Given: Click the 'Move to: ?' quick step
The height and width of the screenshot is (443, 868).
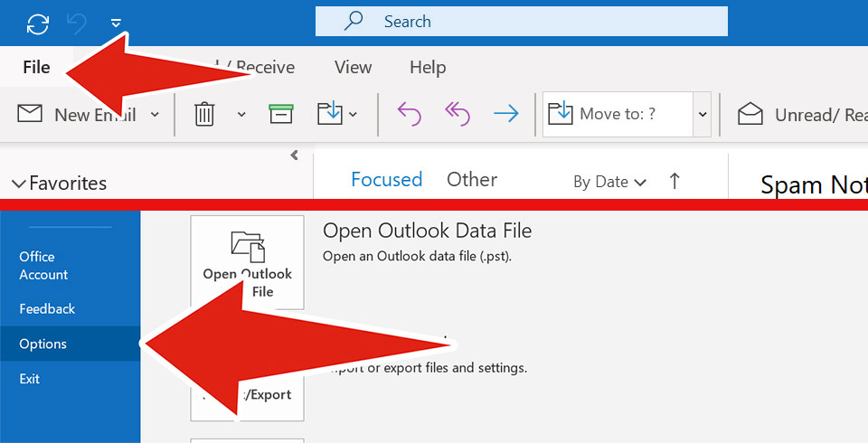Looking at the screenshot, I should coord(618,114).
